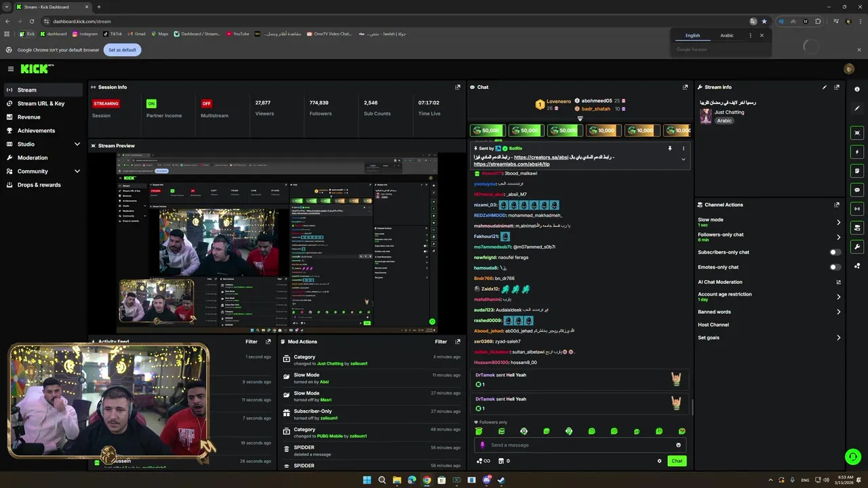Viewport: 868px width, 488px height.
Task: Click first green 50,000 gift badge
Action: tap(487, 130)
